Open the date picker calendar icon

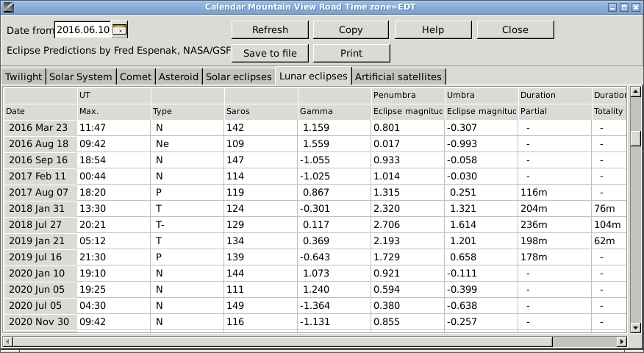coord(120,30)
